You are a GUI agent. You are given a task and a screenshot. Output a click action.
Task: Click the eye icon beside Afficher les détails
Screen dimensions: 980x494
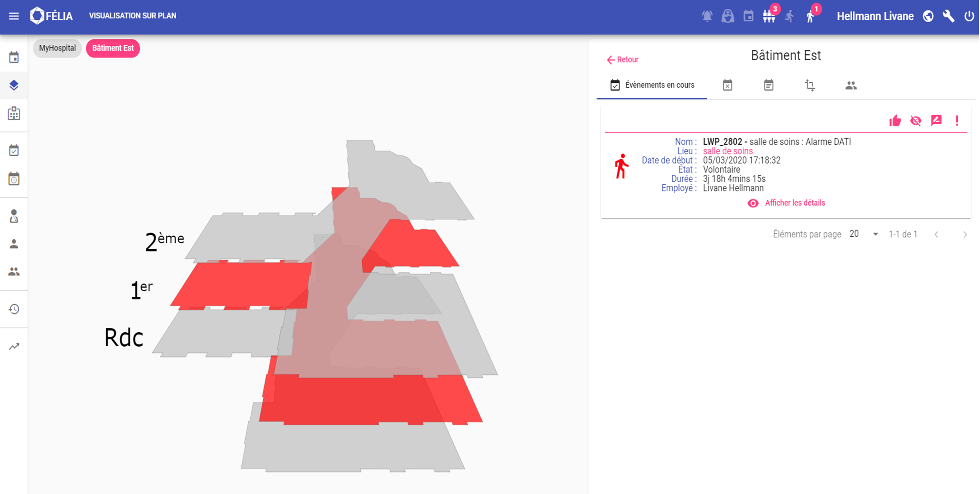[x=753, y=203]
